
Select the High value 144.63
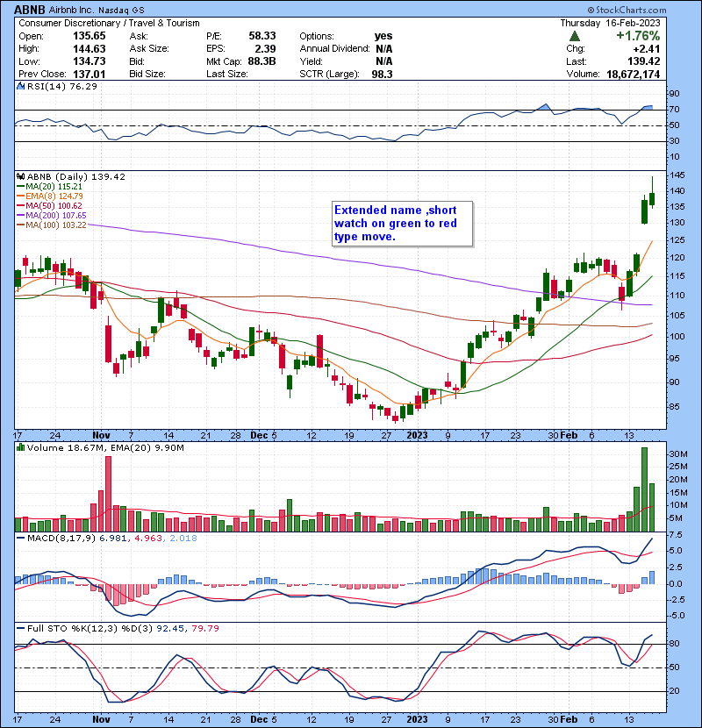click(x=90, y=49)
